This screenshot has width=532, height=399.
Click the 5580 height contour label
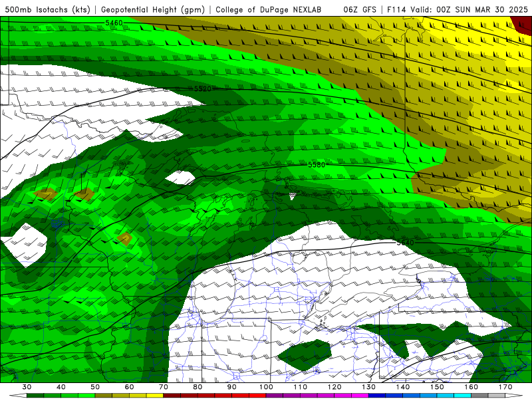[317, 165]
